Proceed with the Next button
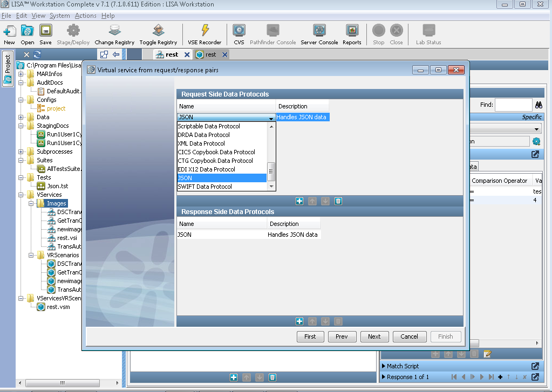The image size is (552, 392). pos(374,337)
